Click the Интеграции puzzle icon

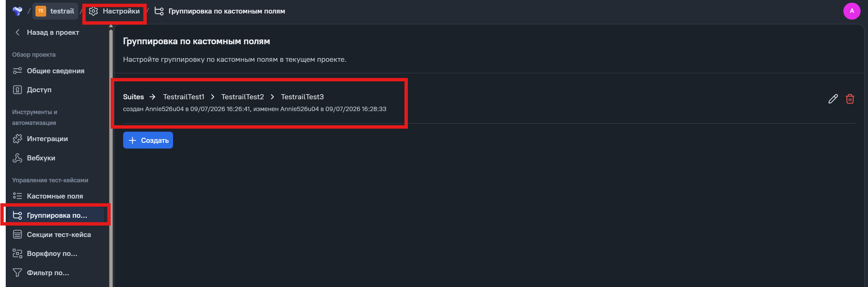pos(17,139)
